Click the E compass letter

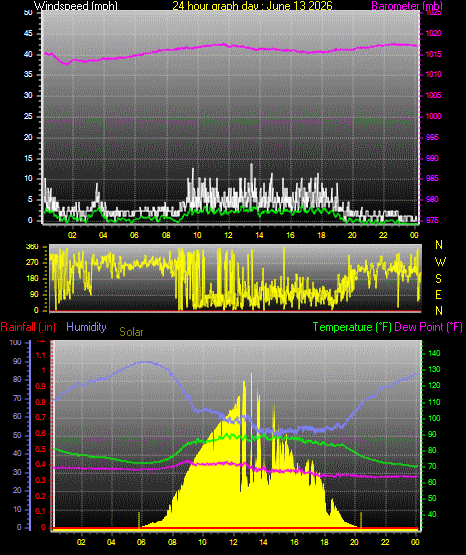tap(438, 294)
